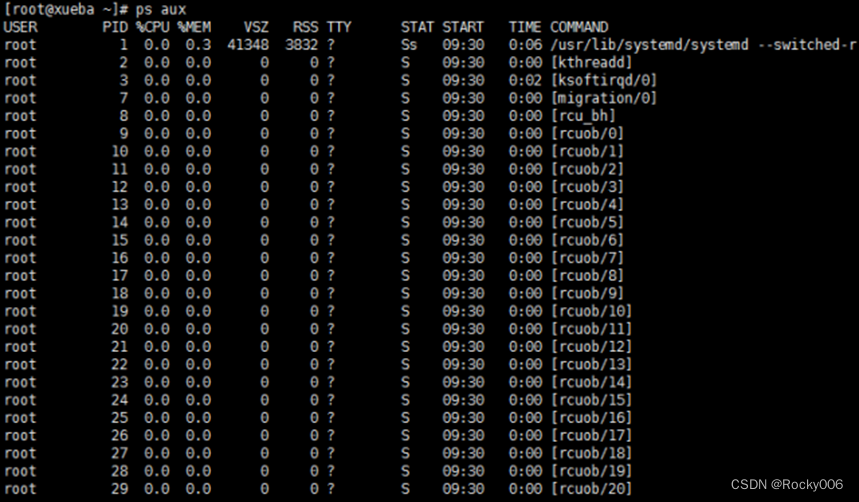This screenshot has height=502, width=859.
Task: Select the COMMAND column header
Action: point(579,27)
